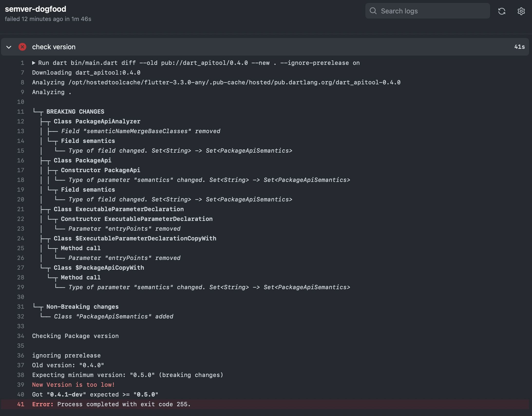
Task: Click the Non-Breaking changes log line
Action: click(82, 307)
